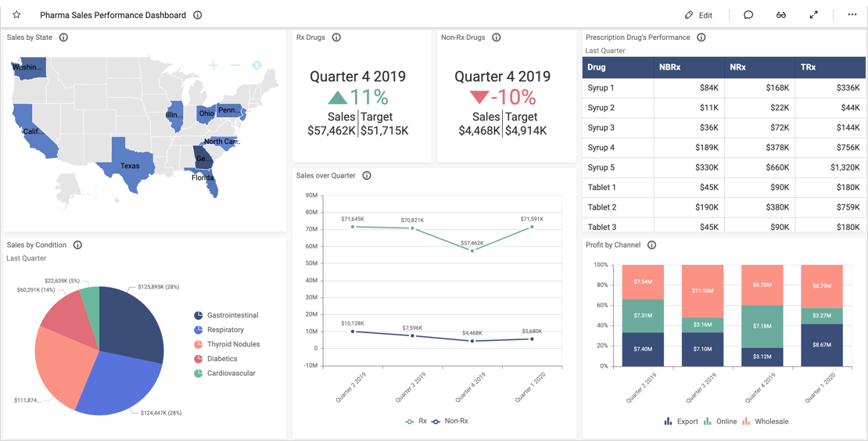868x441 pixels.
Task: Zoom in on the map with plus icon
Action: 213,66
